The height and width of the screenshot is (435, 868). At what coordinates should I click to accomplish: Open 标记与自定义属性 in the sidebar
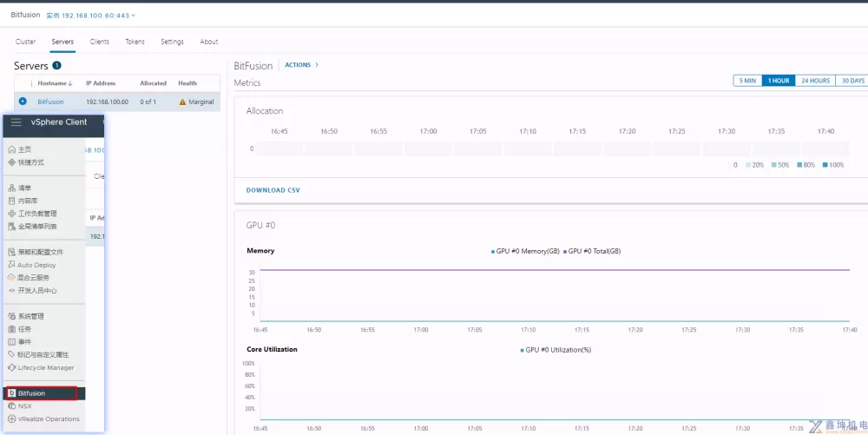[38, 355]
